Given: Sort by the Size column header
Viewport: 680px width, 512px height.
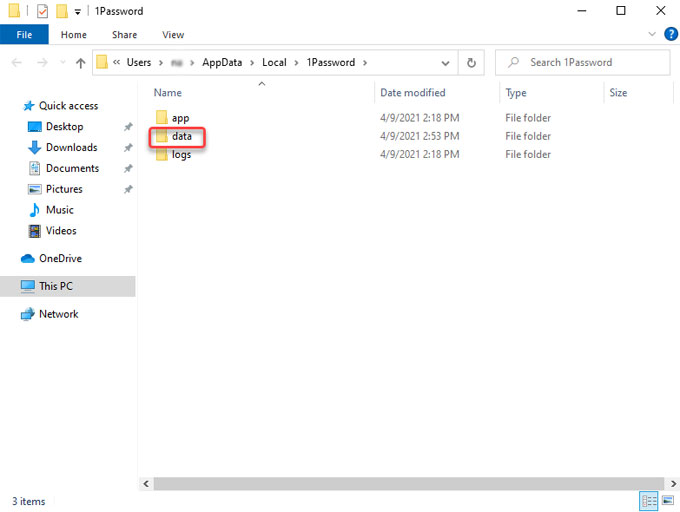Looking at the screenshot, I should coord(618,93).
